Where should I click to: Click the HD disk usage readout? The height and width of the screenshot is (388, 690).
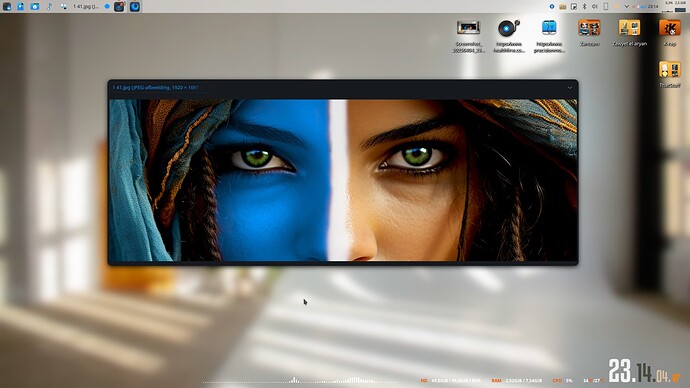tap(451, 381)
